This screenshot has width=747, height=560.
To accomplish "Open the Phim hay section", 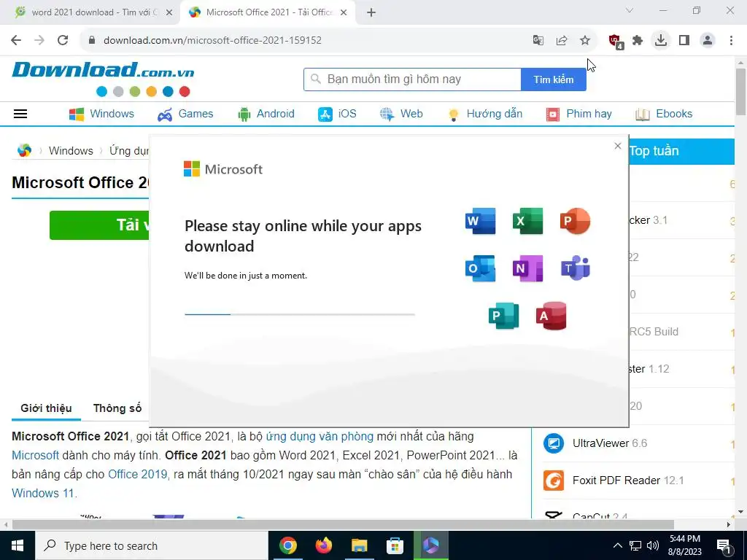I will pos(578,114).
